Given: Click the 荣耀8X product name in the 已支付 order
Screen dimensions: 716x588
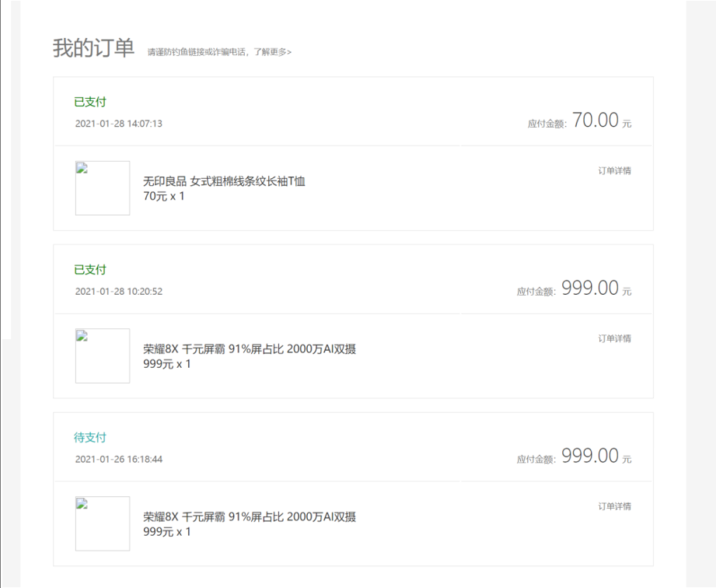Looking at the screenshot, I should click(250, 349).
